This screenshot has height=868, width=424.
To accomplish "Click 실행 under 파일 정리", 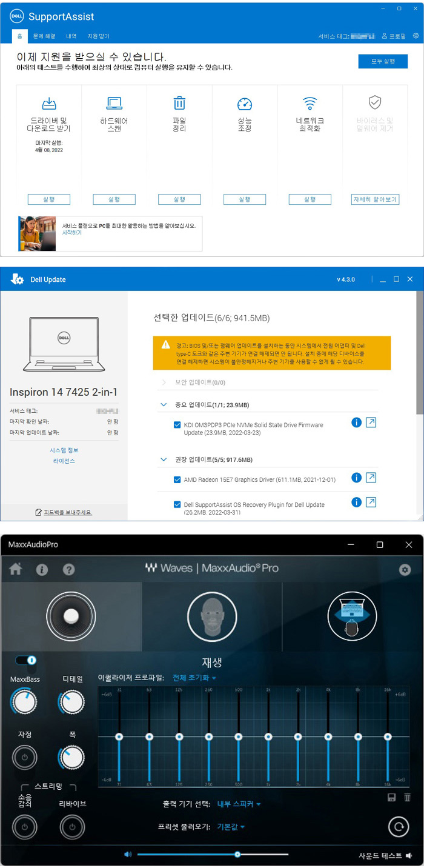I will point(179,199).
